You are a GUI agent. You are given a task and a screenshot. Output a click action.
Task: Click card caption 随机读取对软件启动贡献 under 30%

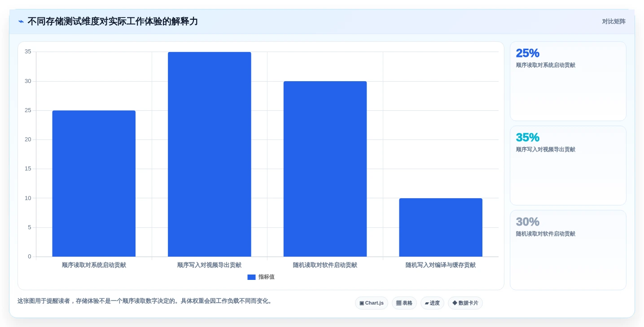(x=546, y=234)
